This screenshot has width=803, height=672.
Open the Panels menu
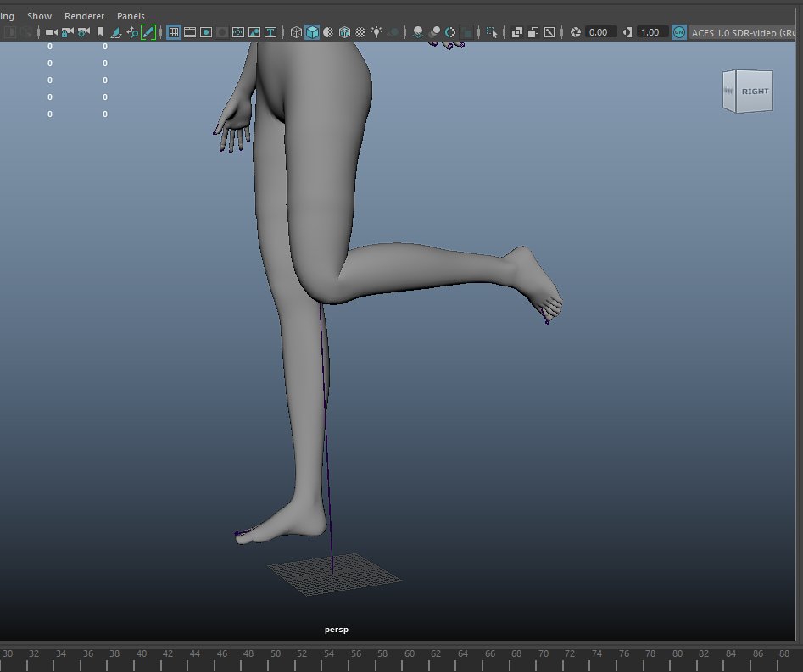pyautogui.click(x=131, y=15)
